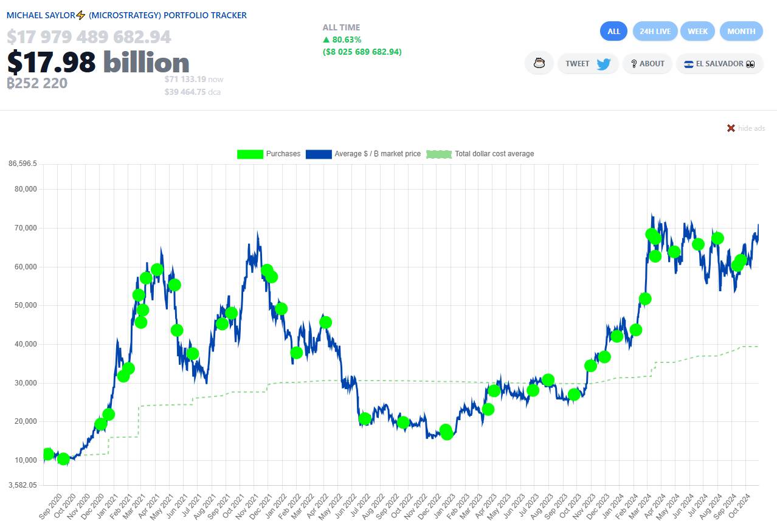Click the 3,582.05 y-axis minimum label
Viewport: 777px width, 532px height.
coord(23,485)
